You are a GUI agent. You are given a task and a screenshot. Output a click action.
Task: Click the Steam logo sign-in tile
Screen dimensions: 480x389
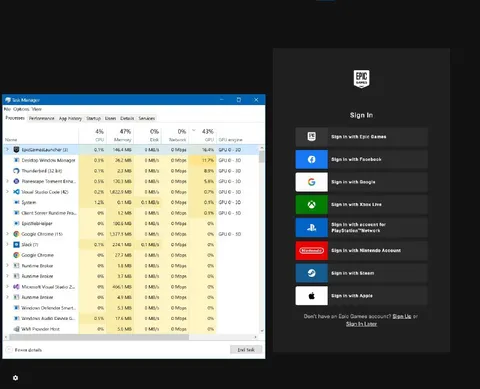(x=311, y=273)
